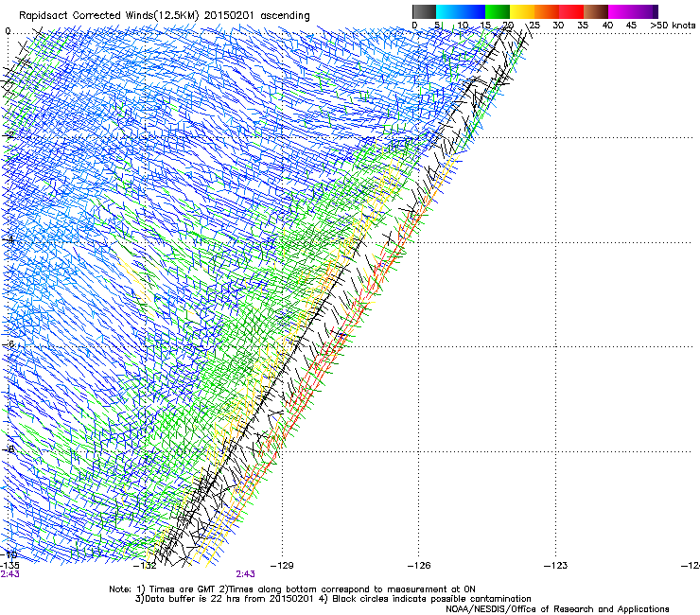This screenshot has width=700, height=615.
Task: Click the '>50 knots' legend label
Action: click(673, 26)
